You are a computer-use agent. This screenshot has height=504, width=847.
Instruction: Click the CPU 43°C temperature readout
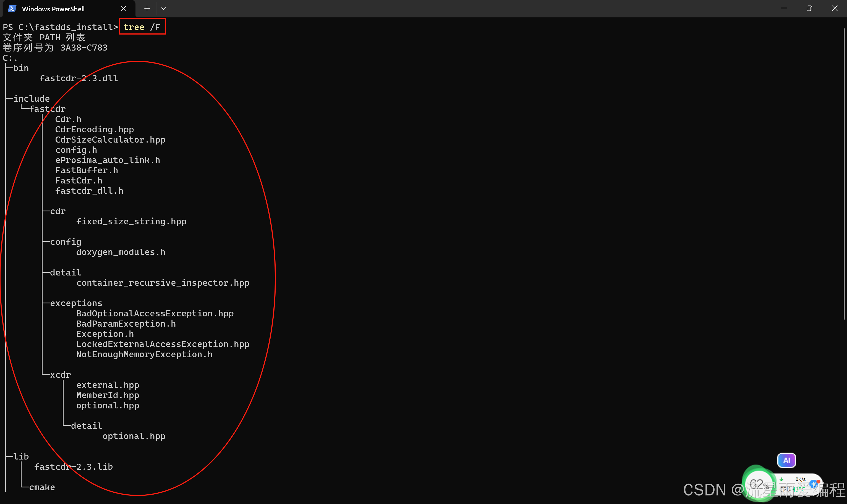792,489
